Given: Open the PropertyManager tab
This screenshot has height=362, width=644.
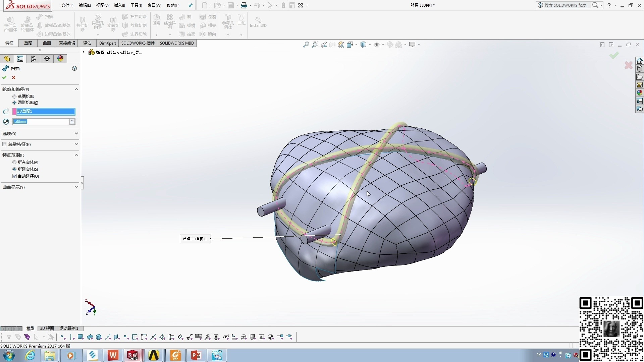Looking at the screenshot, I should tap(20, 59).
